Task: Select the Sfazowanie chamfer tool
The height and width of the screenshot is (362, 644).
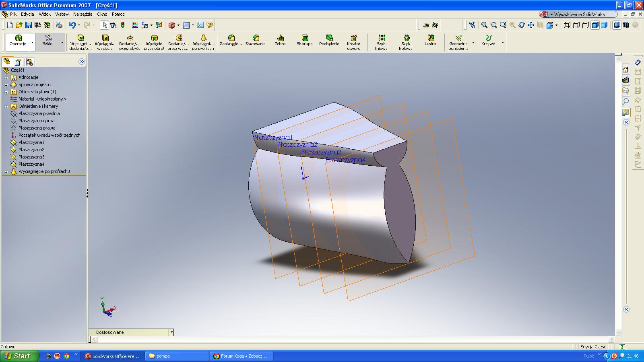Action: 256,41
